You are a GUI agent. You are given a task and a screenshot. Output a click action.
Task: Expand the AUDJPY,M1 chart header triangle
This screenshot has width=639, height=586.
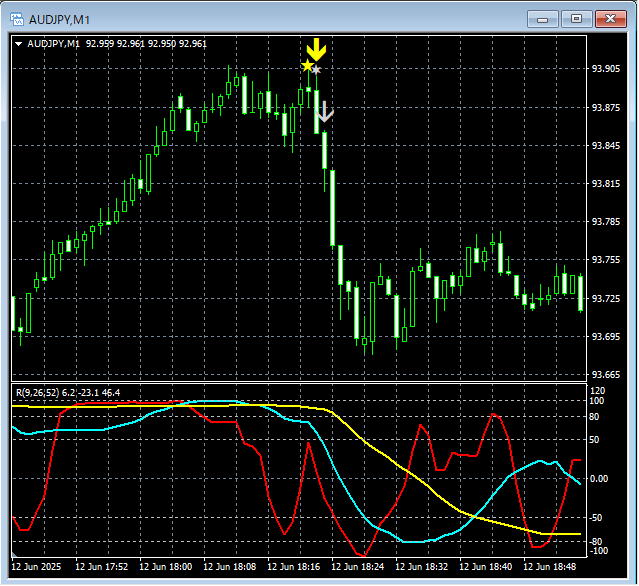click(x=18, y=44)
